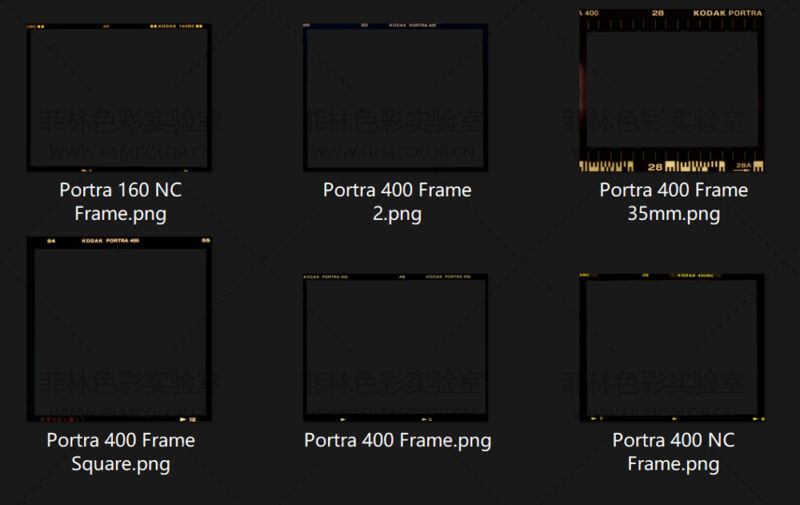The image size is (800, 505).
Task: Click 'KODAK PORTRA 400' text on Square frame
Action: click(110, 241)
